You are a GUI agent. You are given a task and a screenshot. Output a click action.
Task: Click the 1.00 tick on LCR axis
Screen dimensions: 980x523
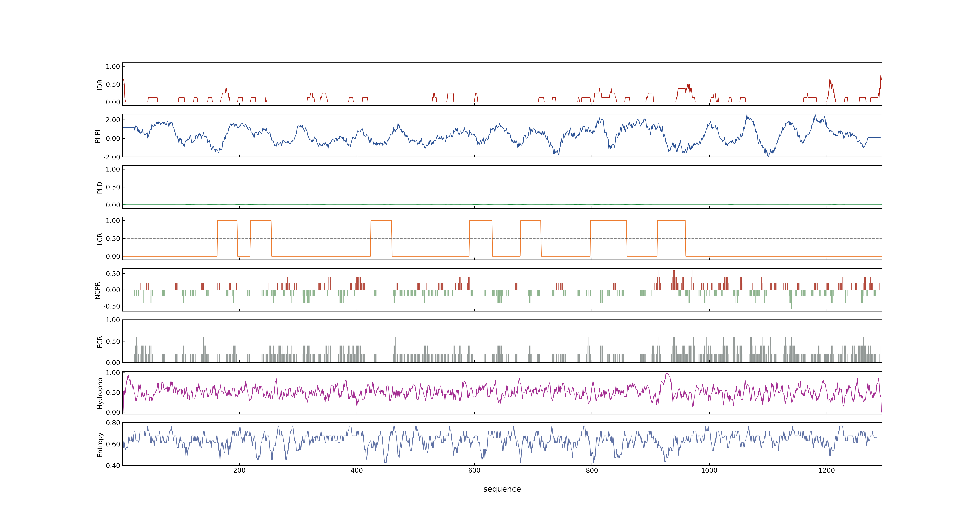pos(113,221)
